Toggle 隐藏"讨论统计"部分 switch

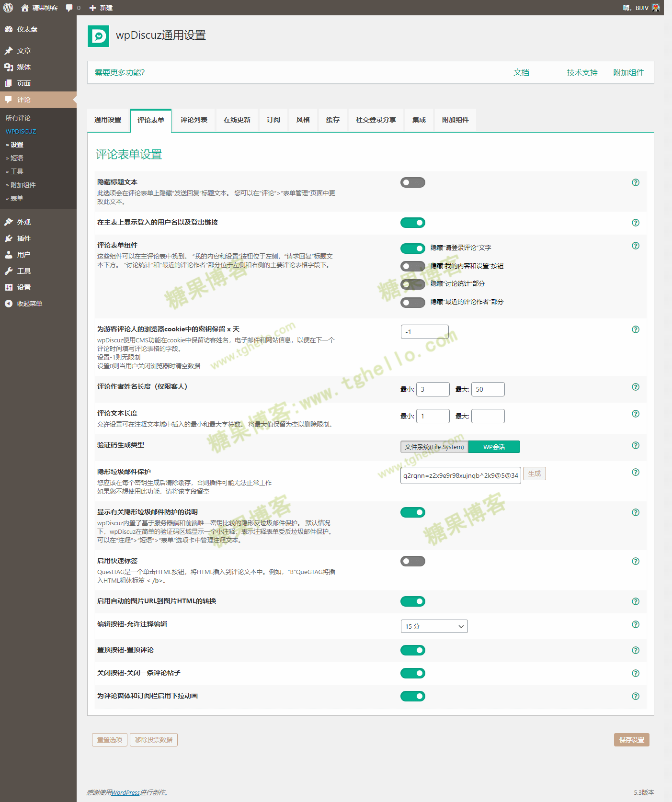click(x=413, y=284)
